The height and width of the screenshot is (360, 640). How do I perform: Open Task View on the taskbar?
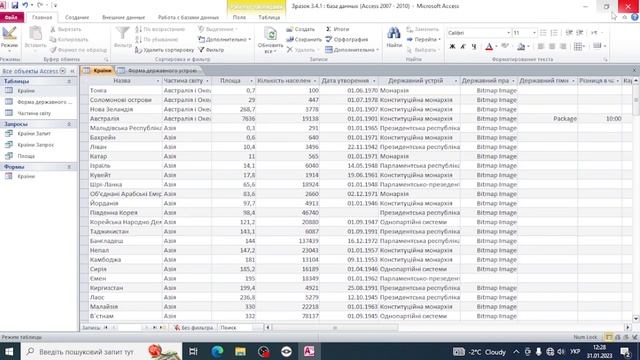pos(193,351)
